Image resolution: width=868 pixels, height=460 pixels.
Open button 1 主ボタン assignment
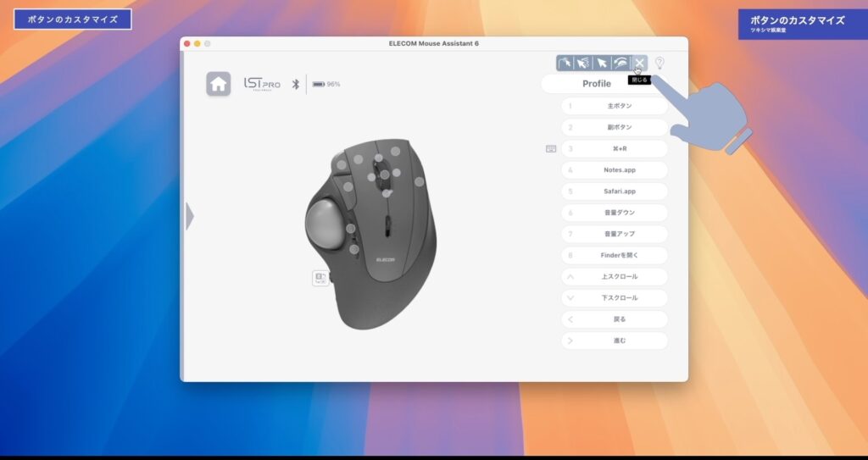pos(615,106)
